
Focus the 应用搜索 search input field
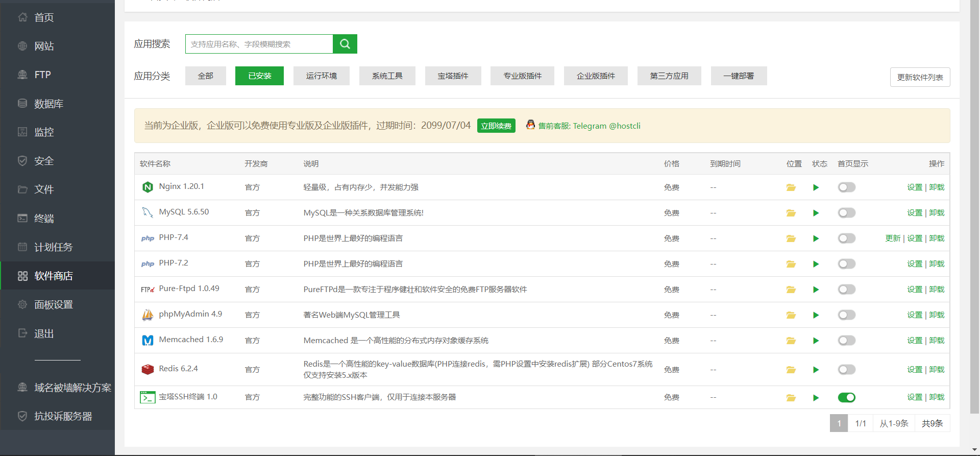(x=259, y=44)
